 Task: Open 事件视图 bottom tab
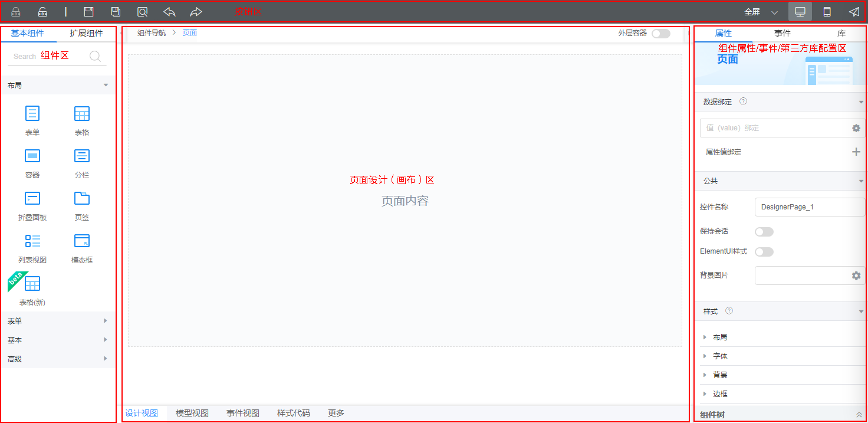(243, 413)
